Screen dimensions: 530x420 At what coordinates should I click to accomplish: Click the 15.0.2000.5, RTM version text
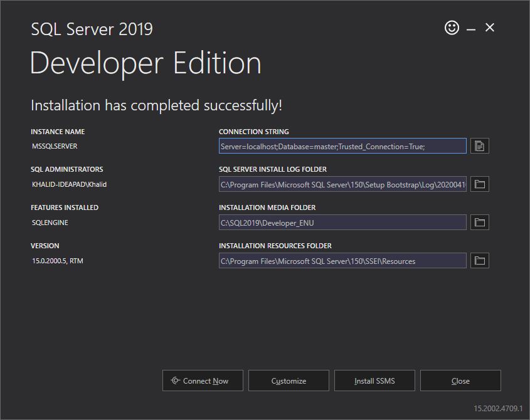click(58, 261)
